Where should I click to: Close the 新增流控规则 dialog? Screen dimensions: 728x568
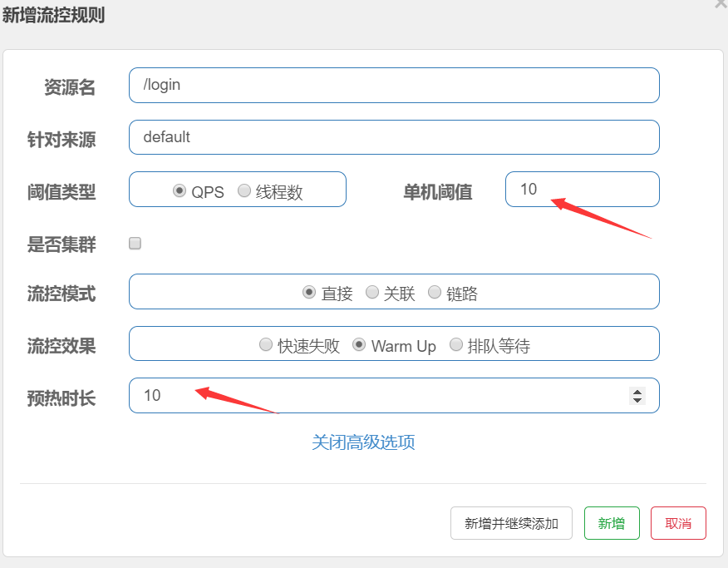(721, 2)
